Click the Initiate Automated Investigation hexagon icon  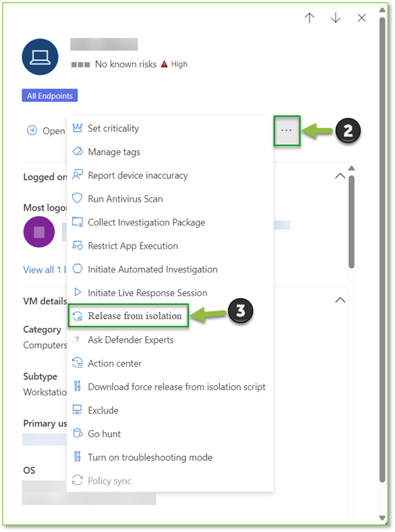coord(77,269)
